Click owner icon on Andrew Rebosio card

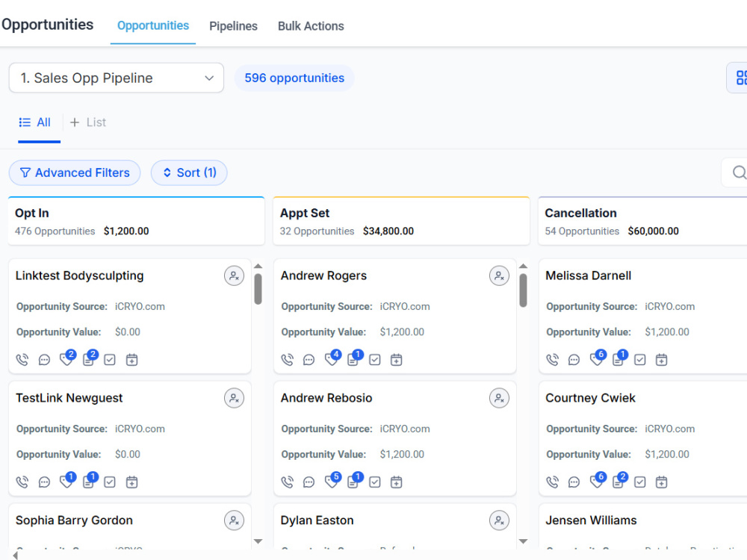click(x=499, y=398)
